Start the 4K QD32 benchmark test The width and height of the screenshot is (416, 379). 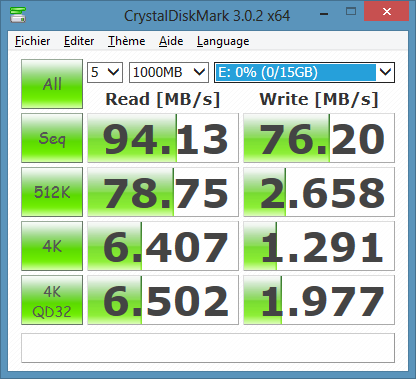point(52,300)
